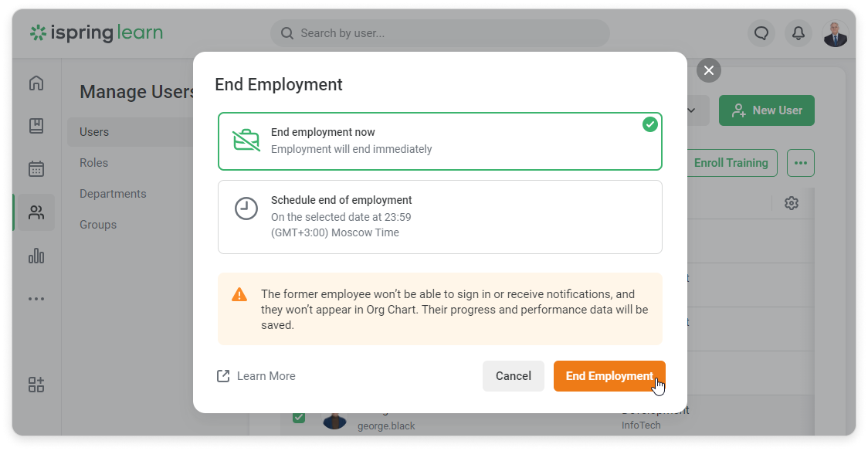Follow the Learn More link
This screenshot has height=451, width=868.
tap(256, 376)
